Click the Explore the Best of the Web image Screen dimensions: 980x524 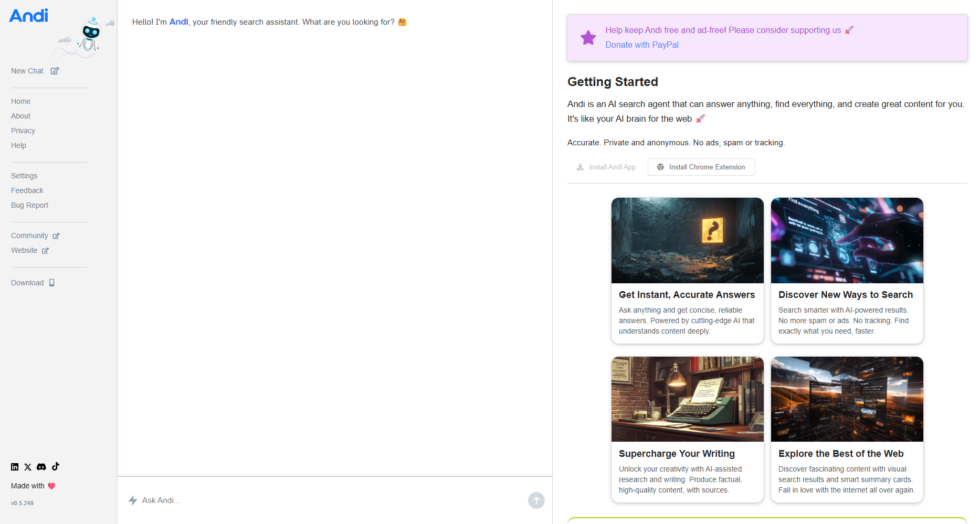point(847,399)
